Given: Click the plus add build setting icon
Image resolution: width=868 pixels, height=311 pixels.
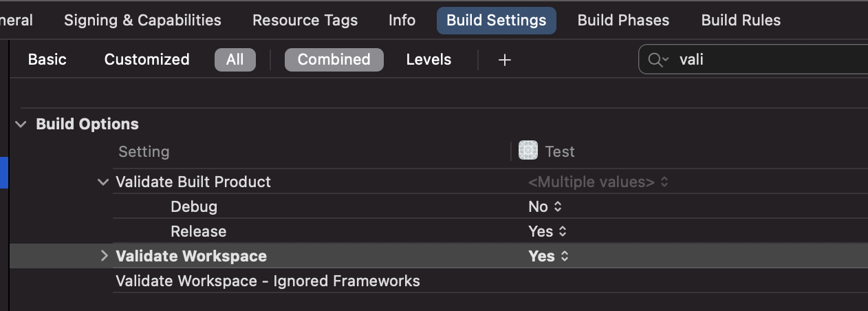Looking at the screenshot, I should pyautogui.click(x=505, y=60).
